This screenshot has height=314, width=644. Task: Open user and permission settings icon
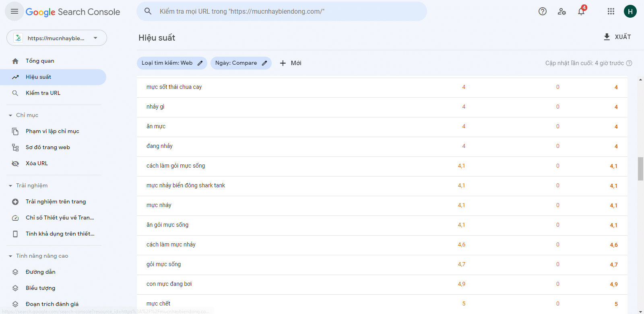(562, 11)
